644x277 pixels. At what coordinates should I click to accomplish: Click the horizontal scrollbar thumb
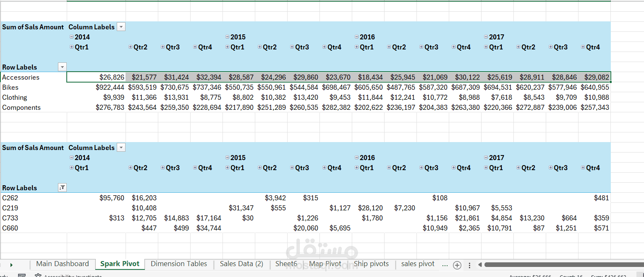pos(564,264)
